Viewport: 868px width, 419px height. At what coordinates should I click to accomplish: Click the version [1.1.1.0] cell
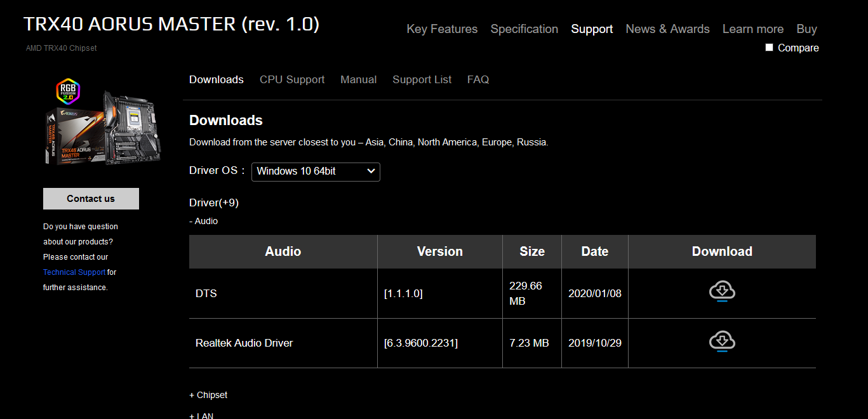(x=440, y=293)
